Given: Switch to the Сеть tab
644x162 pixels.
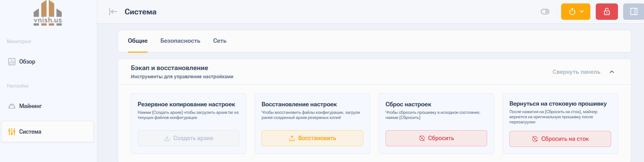Looking at the screenshot, I should coord(219,41).
